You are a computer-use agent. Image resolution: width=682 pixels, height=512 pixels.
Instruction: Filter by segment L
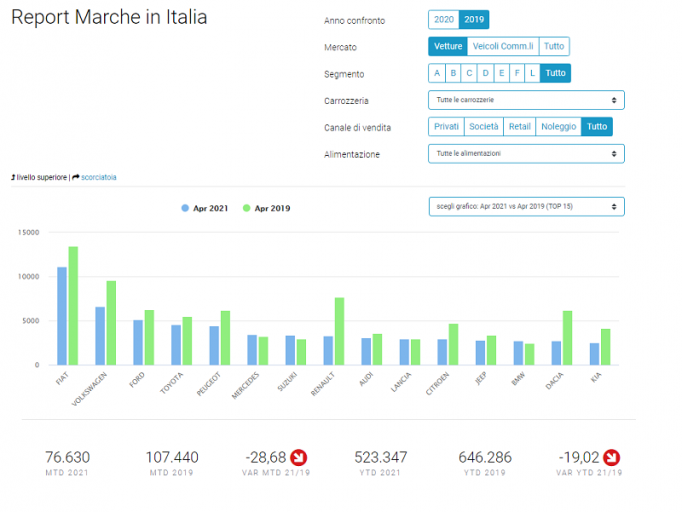(x=532, y=73)
